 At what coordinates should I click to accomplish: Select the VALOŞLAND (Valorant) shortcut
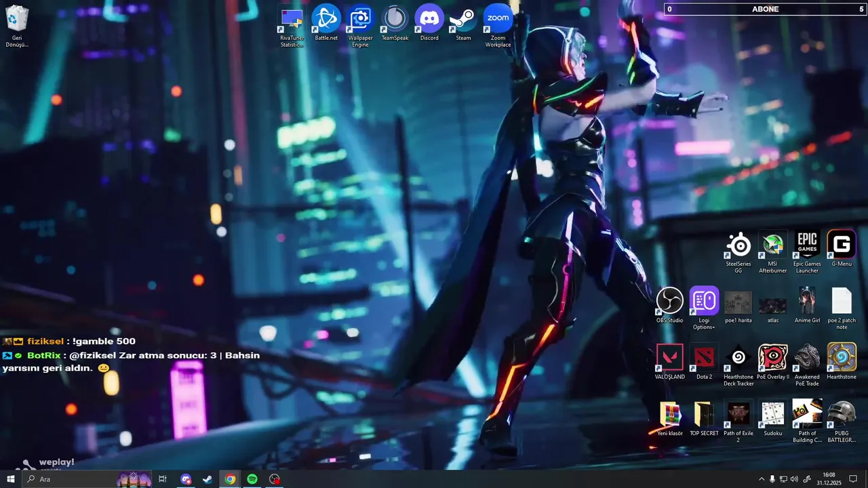(x=670, y=362)
